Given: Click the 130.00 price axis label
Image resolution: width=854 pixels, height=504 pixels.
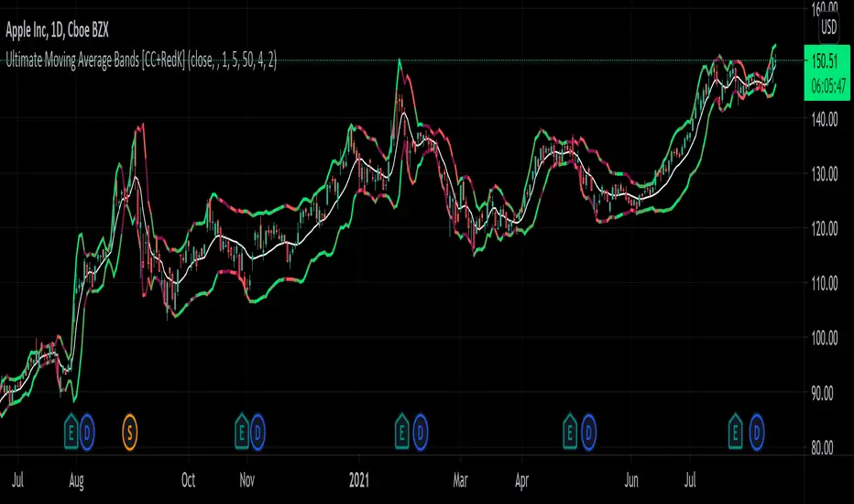Looking at the screenshot, I should tap(825, 174).
